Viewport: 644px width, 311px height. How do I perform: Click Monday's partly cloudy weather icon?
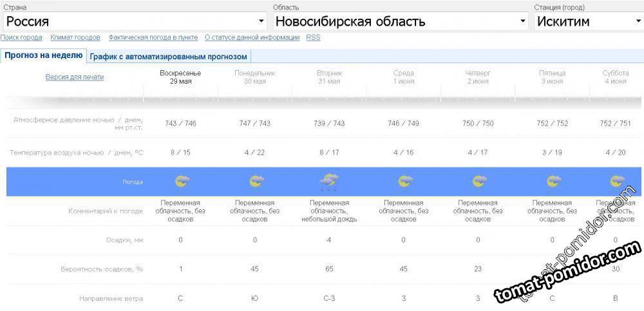coord(256,182)
